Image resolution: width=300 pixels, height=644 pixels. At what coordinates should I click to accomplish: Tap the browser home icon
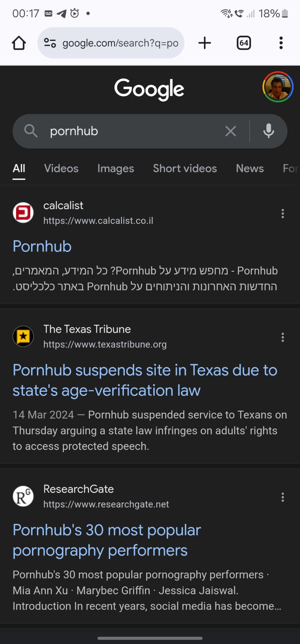tap(19, 43)
